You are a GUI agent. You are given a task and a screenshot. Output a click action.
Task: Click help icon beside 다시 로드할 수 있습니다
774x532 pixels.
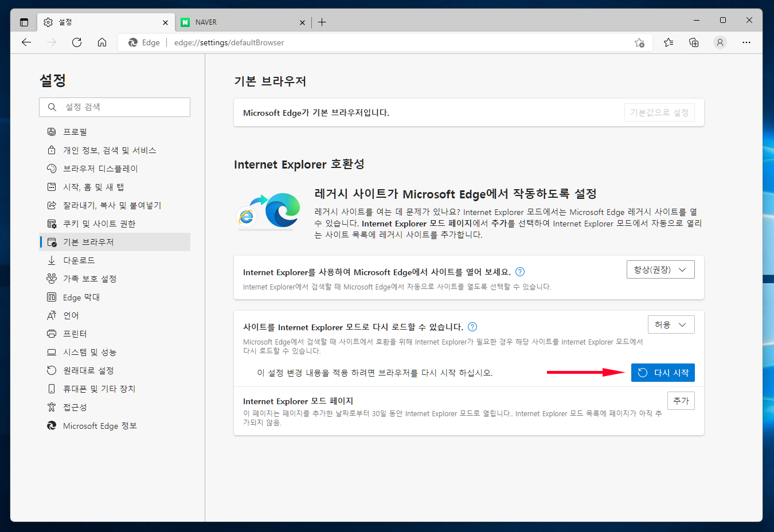[472, 327]
